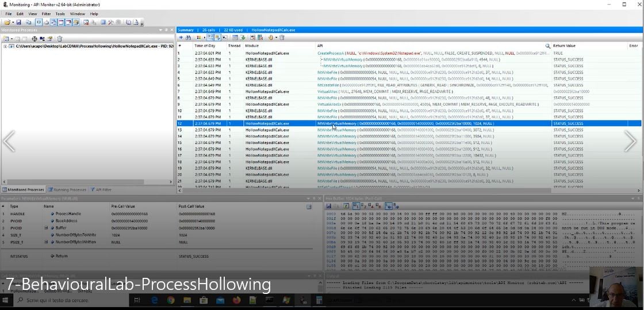This screenshot has height=310, width=644.
Task: Click HollowNotepadXCalc.exe process path entry
Action: tap(94, 46)
